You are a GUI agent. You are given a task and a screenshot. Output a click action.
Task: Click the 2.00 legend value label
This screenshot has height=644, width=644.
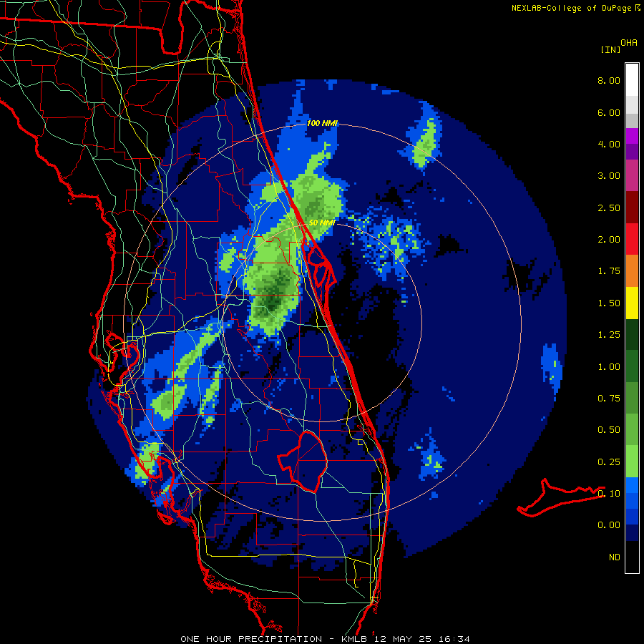tap(609, 240)
